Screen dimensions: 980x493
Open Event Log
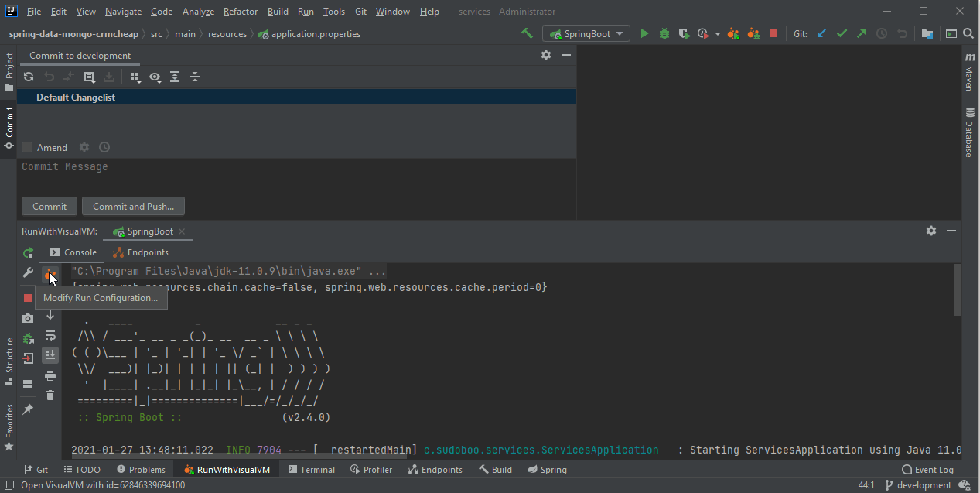click(x=927, y=470)
